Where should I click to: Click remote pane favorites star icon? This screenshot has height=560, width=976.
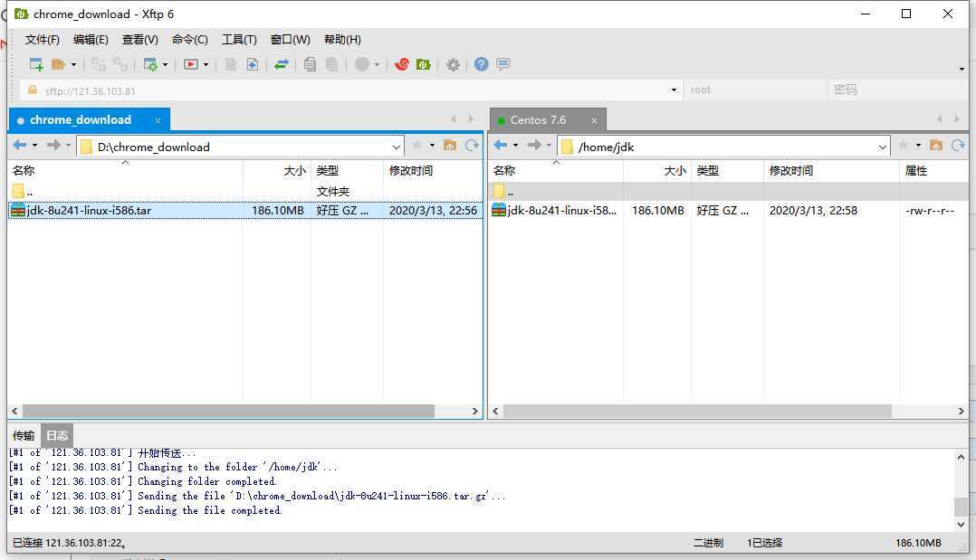(x=904, y=145)
